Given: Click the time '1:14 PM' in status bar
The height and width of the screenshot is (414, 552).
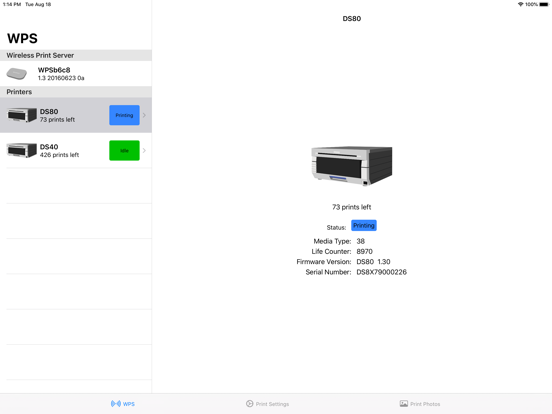Looking at the screenshot, I should 12,4.
